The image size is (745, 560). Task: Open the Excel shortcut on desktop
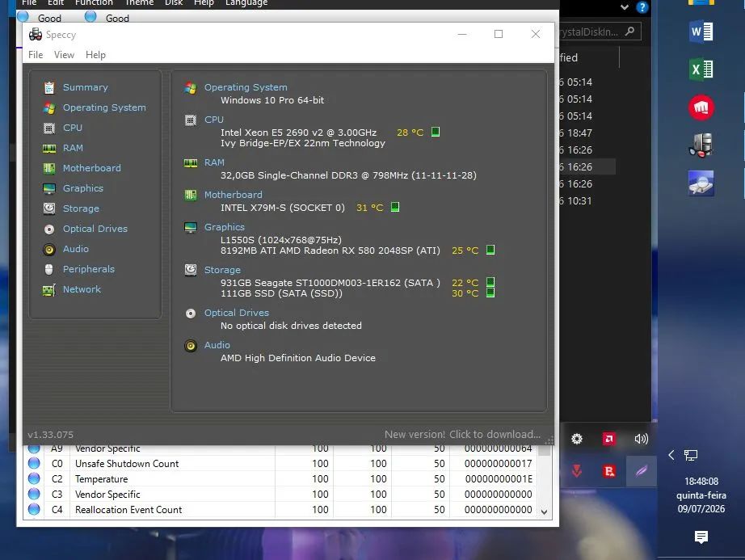701,69
